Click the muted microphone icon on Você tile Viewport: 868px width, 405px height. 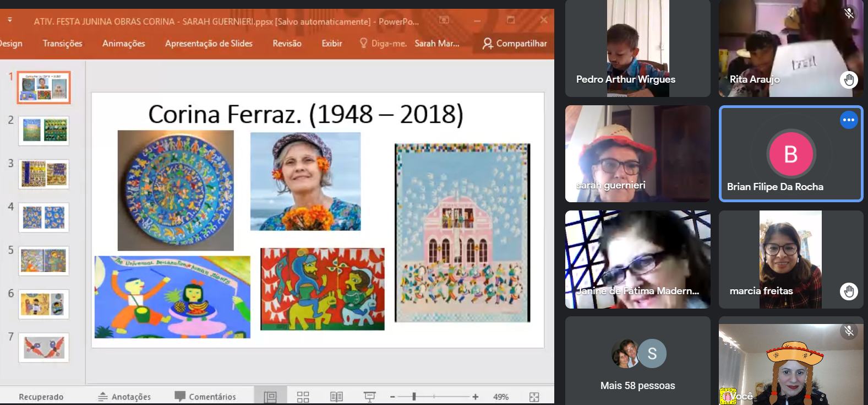click(849, 331)
